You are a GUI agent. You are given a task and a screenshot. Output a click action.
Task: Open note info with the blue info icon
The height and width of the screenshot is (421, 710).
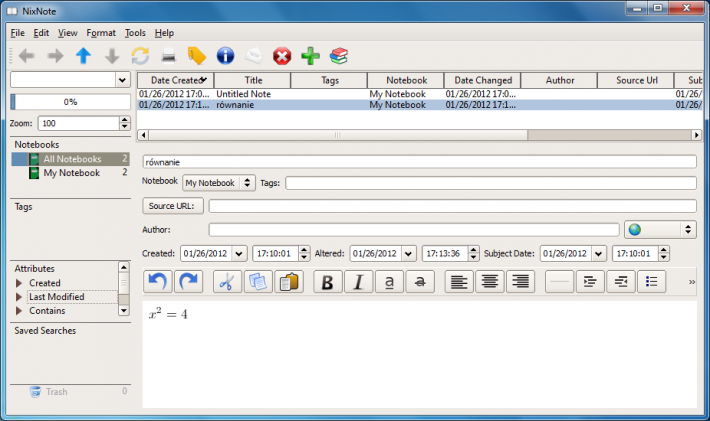(225, 56)
